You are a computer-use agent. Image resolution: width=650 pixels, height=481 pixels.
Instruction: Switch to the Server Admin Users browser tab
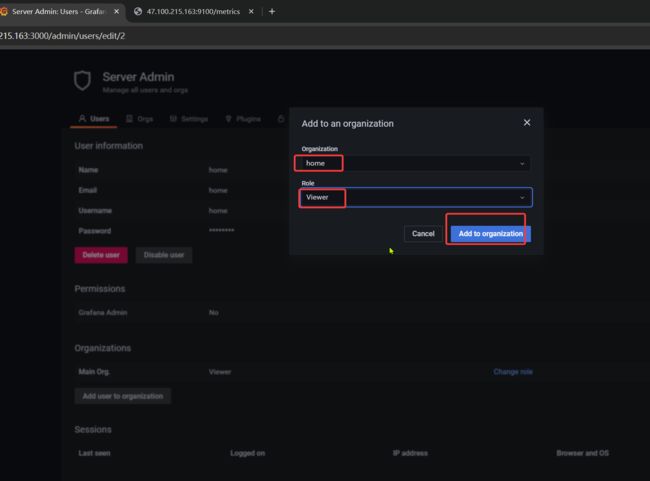[x=61, y=12]
